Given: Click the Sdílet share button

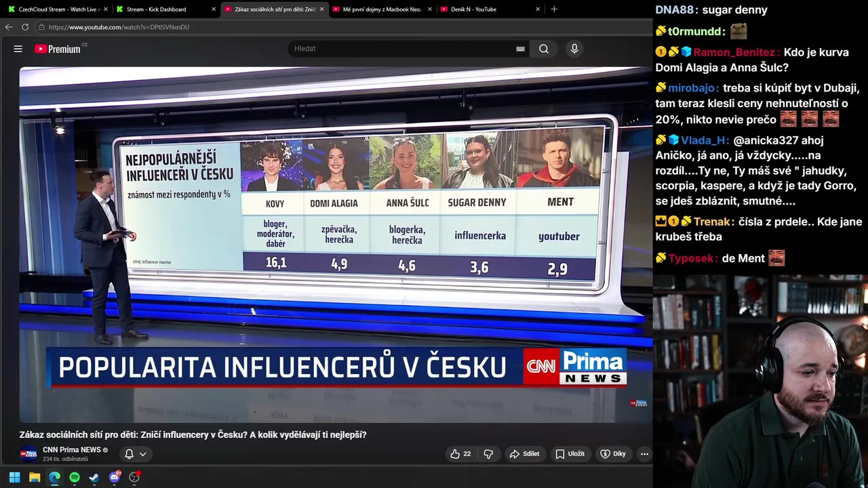Looking at the screenshot, I should [524, 454].
